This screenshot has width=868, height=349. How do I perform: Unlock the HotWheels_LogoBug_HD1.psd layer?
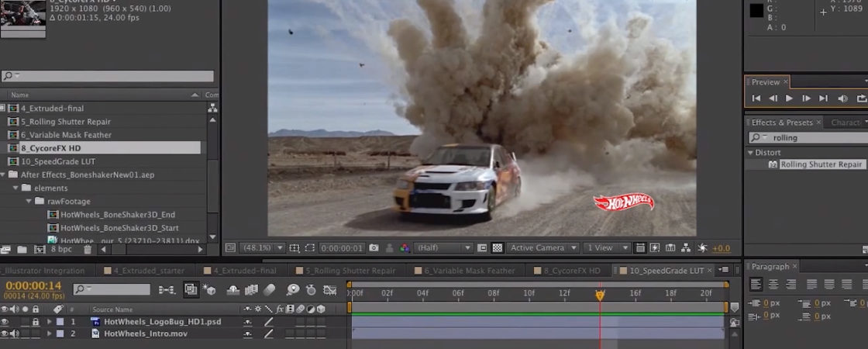coord(36,321)
